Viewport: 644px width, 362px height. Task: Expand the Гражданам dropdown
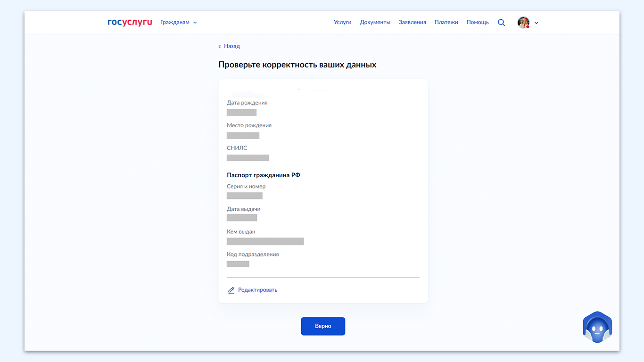[x=179, y=22]
